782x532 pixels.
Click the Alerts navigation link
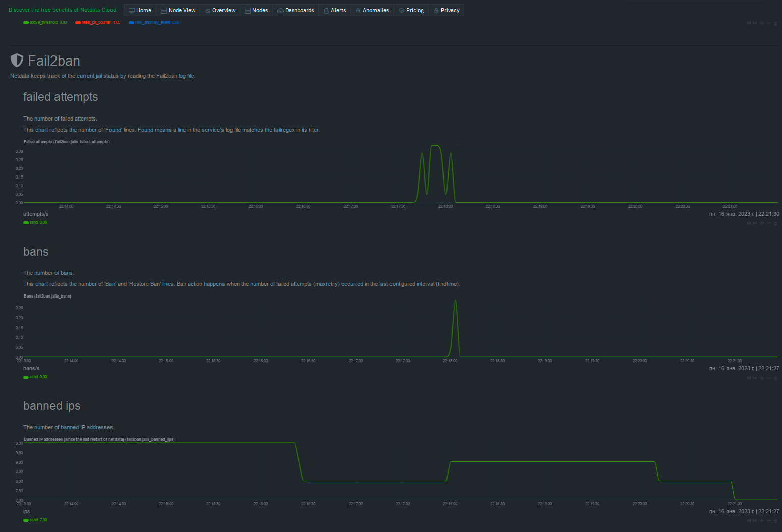[334, 10]
